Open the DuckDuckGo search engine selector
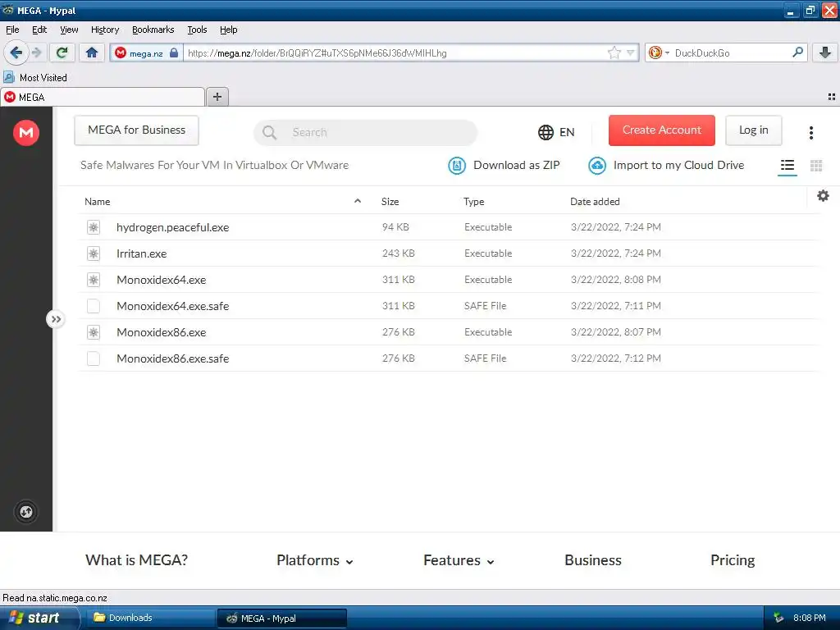The height and width of the screenshot is (630, 840). pyautogui.click(x=659, y=52)
